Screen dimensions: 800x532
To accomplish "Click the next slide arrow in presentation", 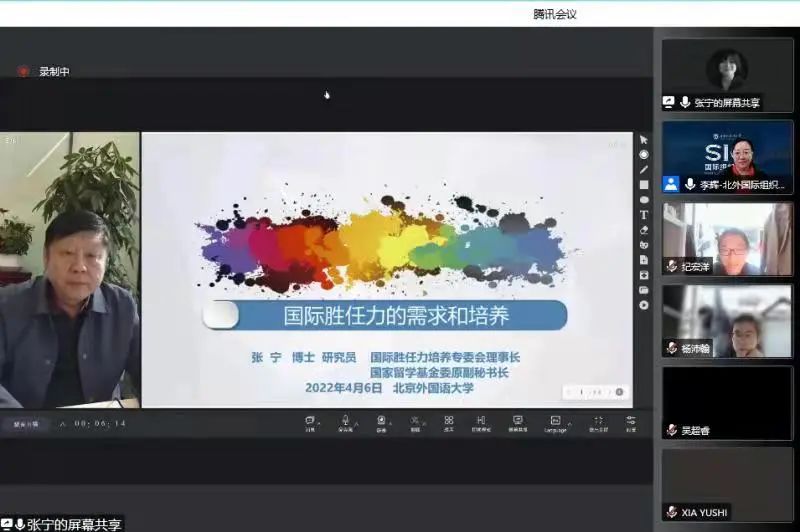I will point(619,392).
